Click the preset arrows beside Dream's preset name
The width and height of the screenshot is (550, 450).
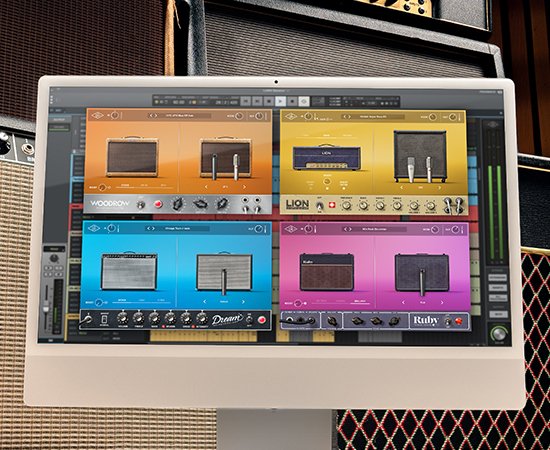[151, 228]
